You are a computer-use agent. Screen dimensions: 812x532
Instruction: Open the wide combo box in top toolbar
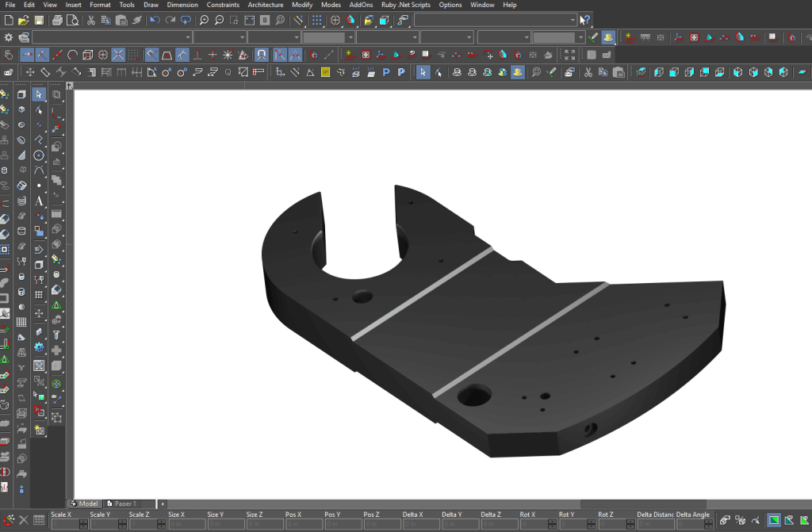coord(496,20)
